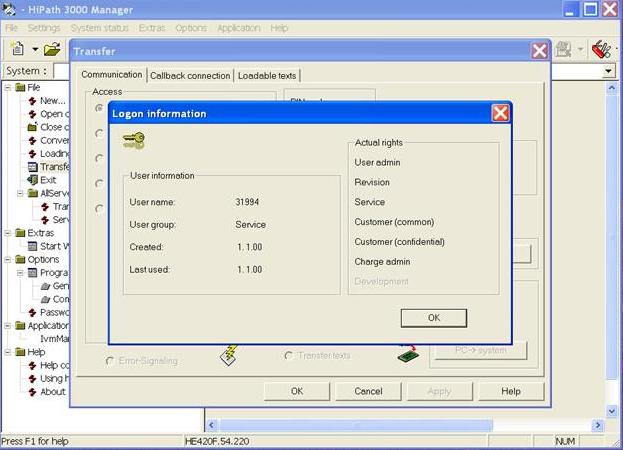This screenshot has width=623, height=450.
Task: Click the green chip transfer icon
Action: coord(408,353)
